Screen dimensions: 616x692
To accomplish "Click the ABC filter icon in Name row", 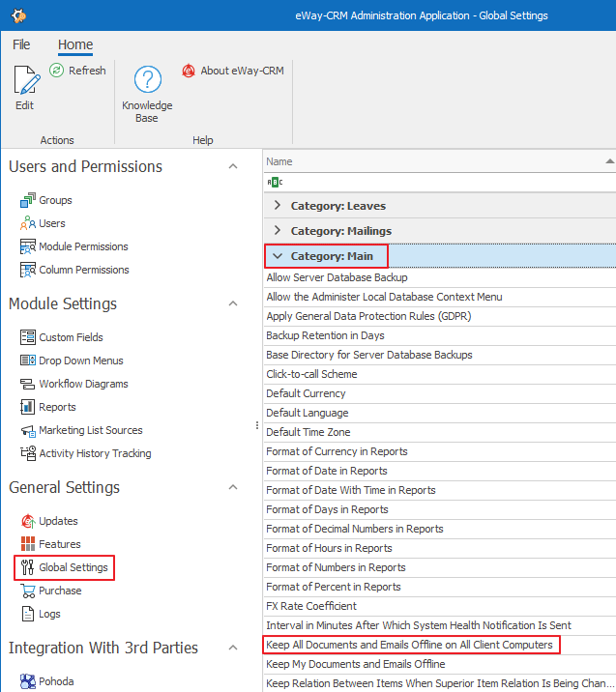I will tap(275, 182).
